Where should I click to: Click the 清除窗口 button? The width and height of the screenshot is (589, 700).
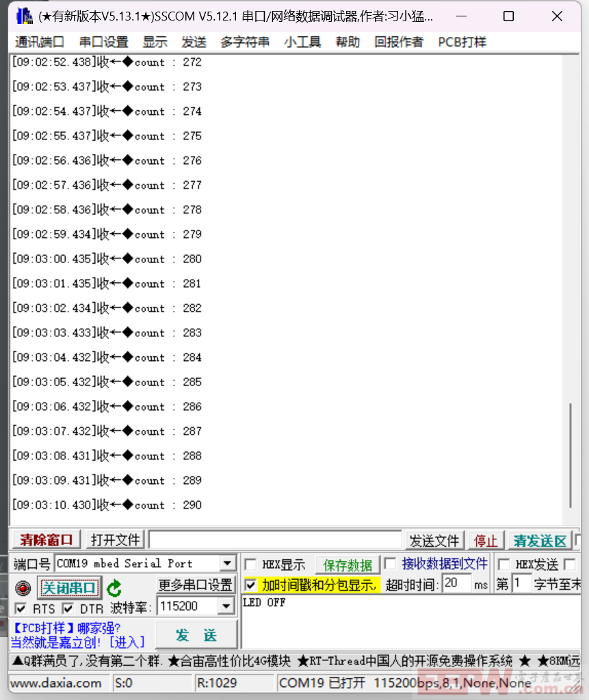[46, 540]
